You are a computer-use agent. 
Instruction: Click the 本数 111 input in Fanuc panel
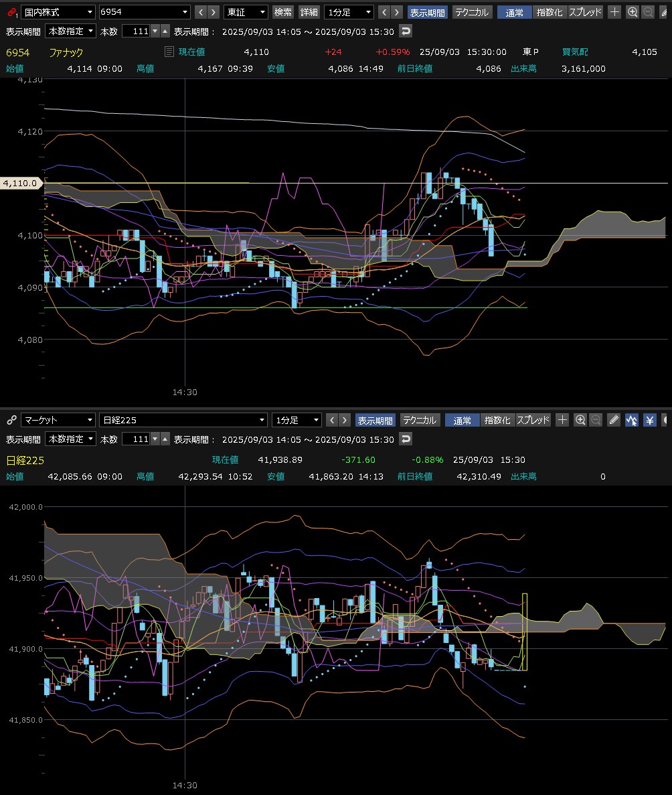click(137, 31)
